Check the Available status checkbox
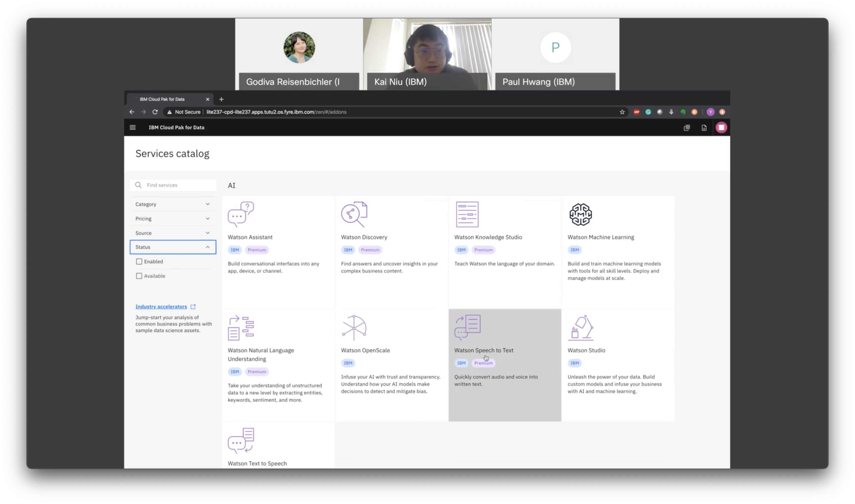855x504 pixels. point(139,276)
